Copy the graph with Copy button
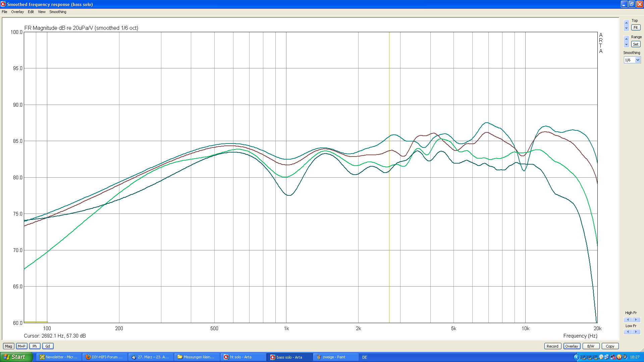Screen dimensions: 644x362 click(610, 346)
